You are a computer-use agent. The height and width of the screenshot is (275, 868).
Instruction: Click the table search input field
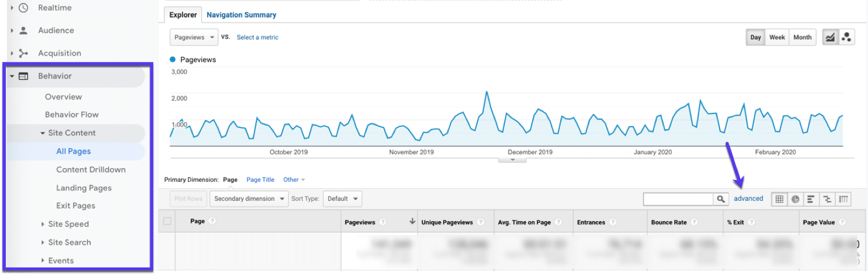678,199
